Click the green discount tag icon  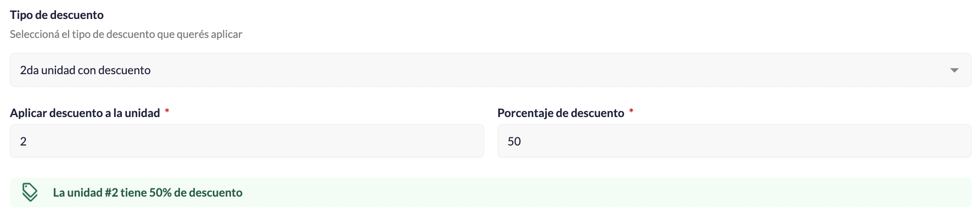[x=30, y=192]
